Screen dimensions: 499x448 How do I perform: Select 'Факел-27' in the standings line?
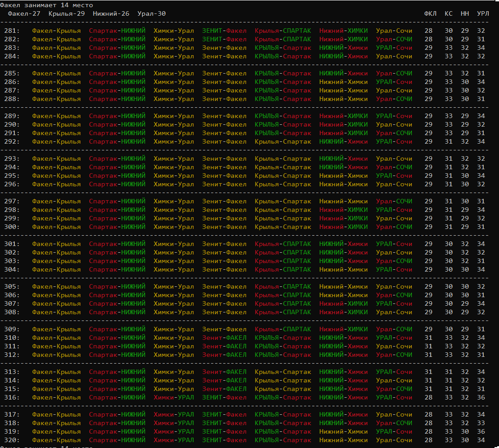24,13
